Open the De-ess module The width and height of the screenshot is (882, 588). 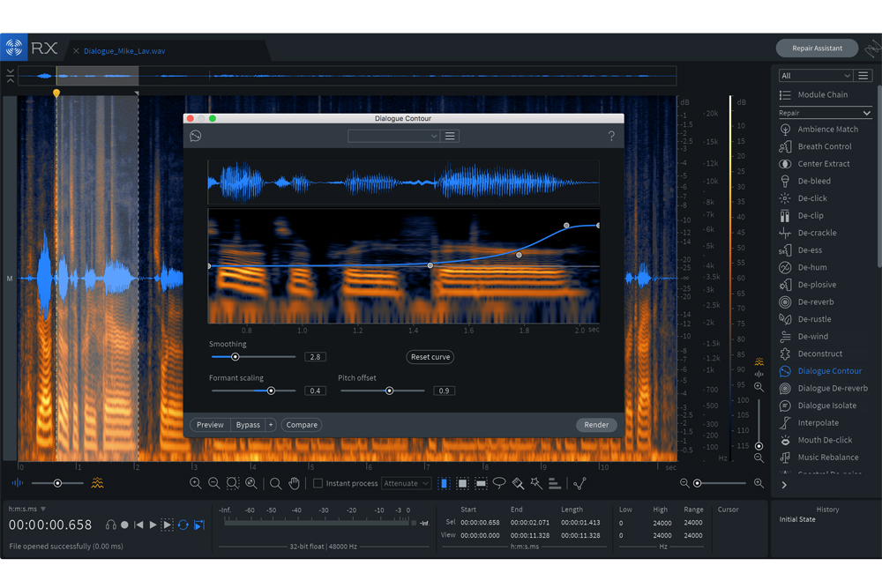801,250
